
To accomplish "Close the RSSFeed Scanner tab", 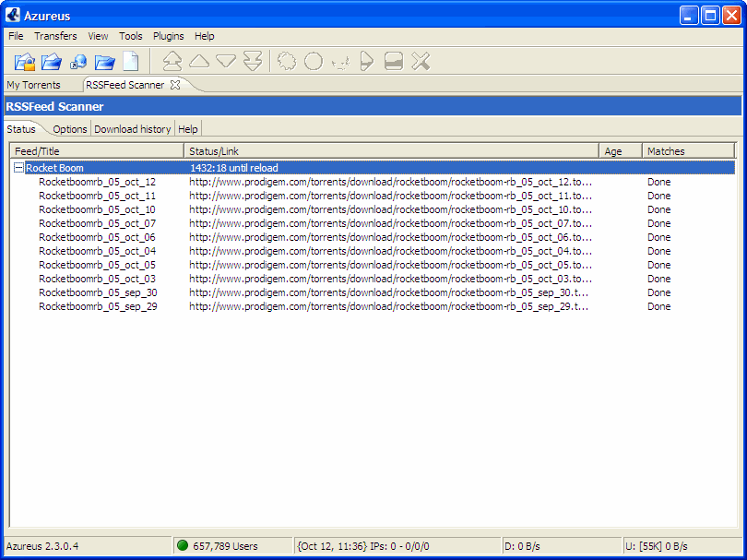I will tap(175, 85).
